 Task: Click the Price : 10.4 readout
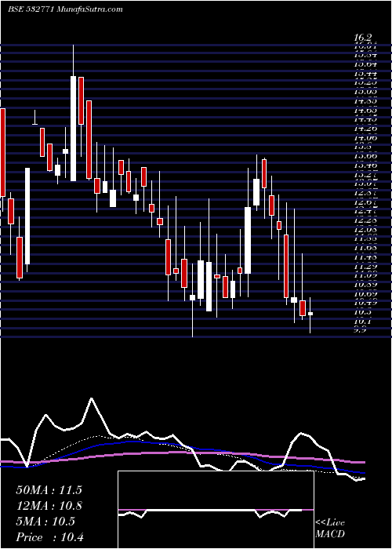pyautogui.click(x=49, y=537)
